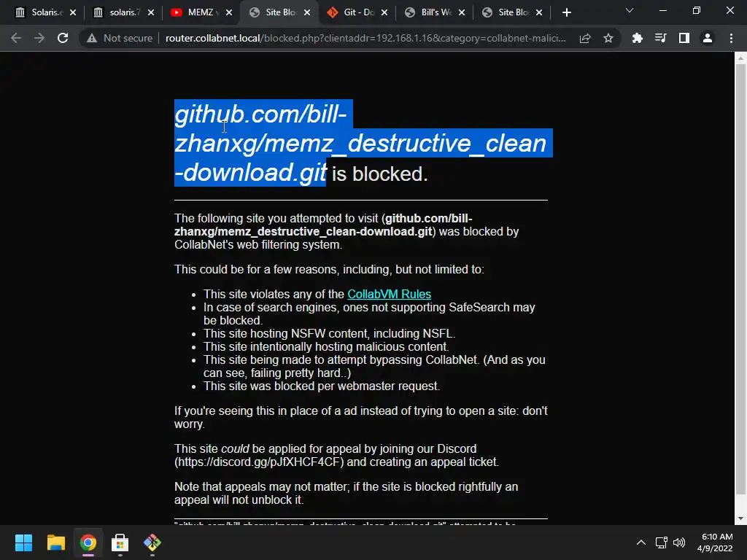Open Microsoft Store from the taskbar
This screenshot has width=747, height=560.
(120, 542)
